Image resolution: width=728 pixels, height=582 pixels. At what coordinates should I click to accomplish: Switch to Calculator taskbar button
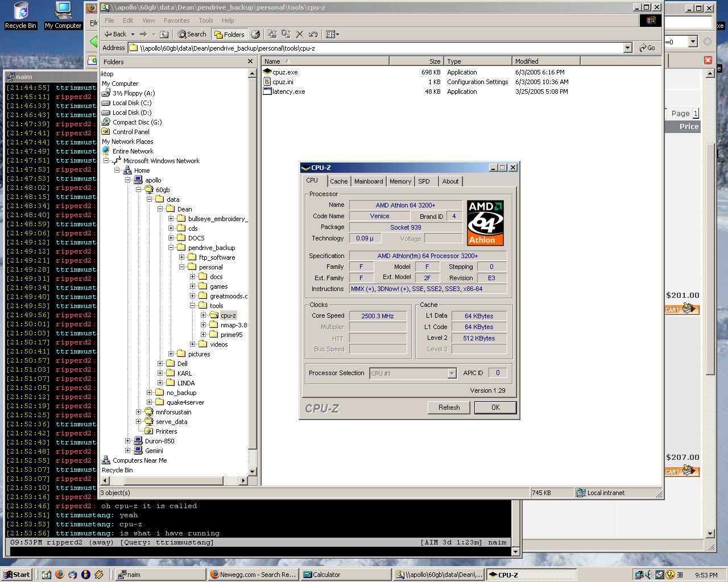pyautogui.click(x=346, y=575)
